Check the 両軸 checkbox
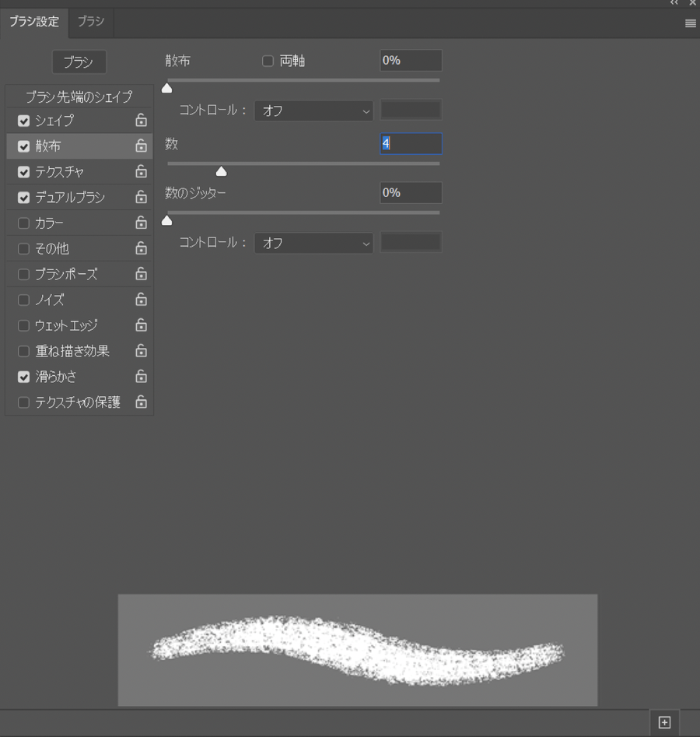 [268, 61]
